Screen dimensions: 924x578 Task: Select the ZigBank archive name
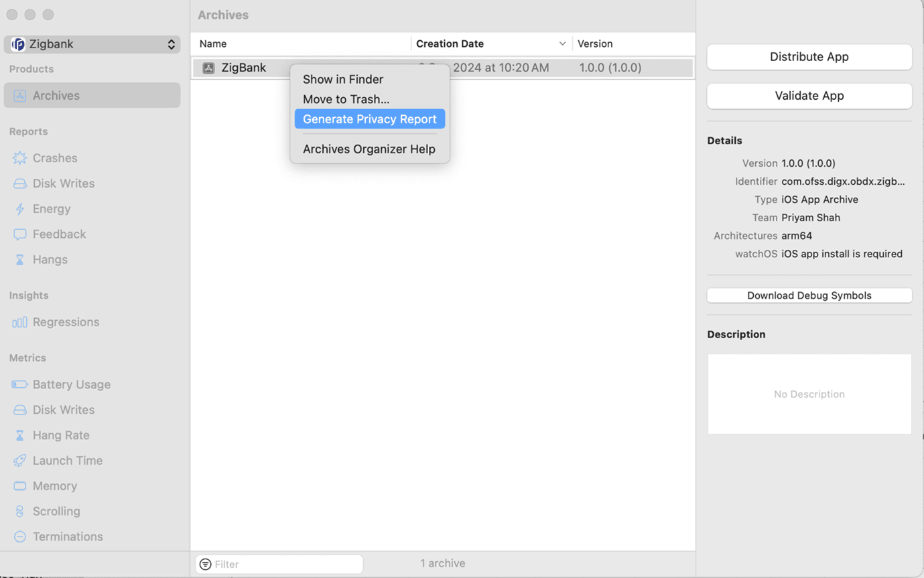pyautogui.click(x=244, y=68)
